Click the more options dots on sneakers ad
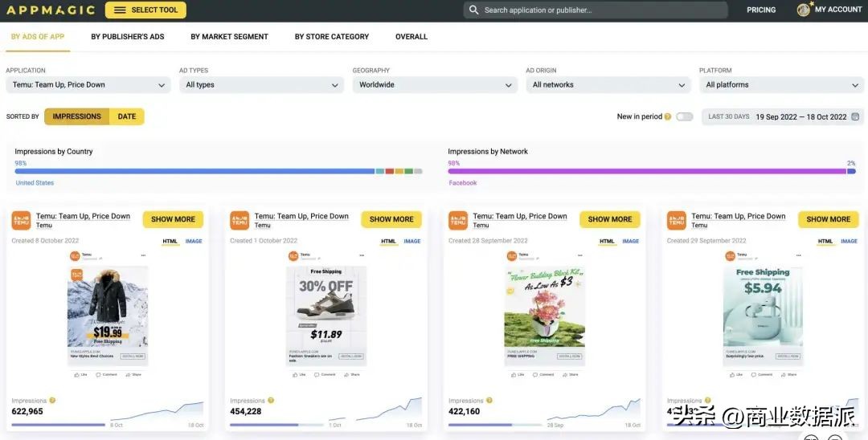868x440 pixels. (362, 255)
